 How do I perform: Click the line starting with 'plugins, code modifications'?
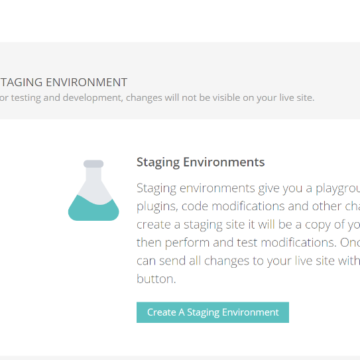coord(248,206)
